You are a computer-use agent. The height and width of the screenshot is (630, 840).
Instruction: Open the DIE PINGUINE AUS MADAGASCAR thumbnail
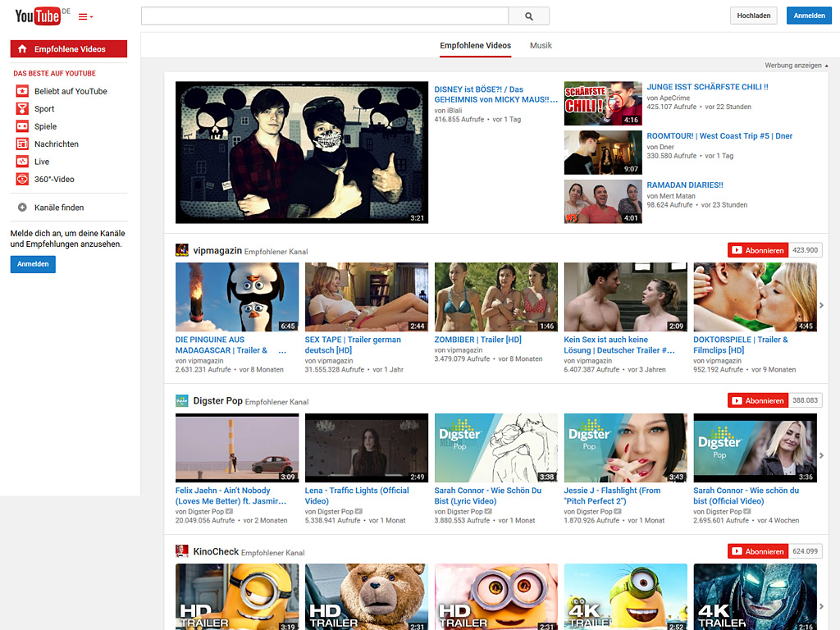[x=237, y=297]
